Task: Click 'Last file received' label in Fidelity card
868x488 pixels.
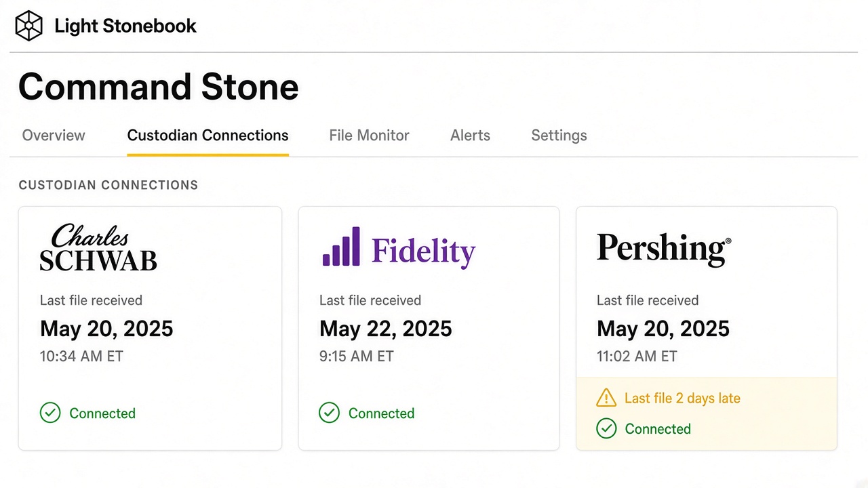Action: click(x=370, y=300)
